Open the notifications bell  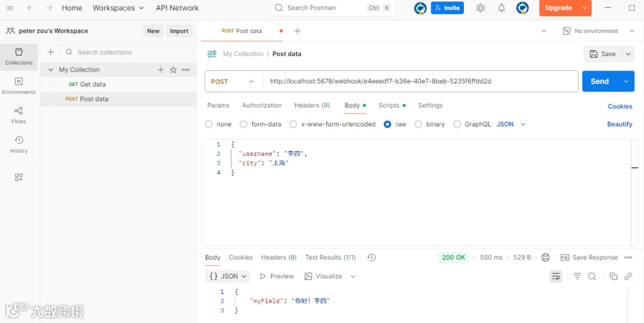[501, 8]
